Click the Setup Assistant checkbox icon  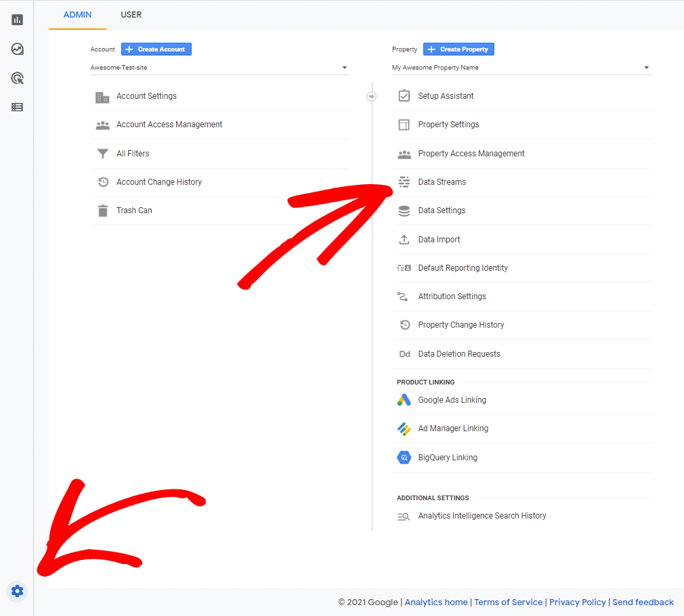coord(404,95)
